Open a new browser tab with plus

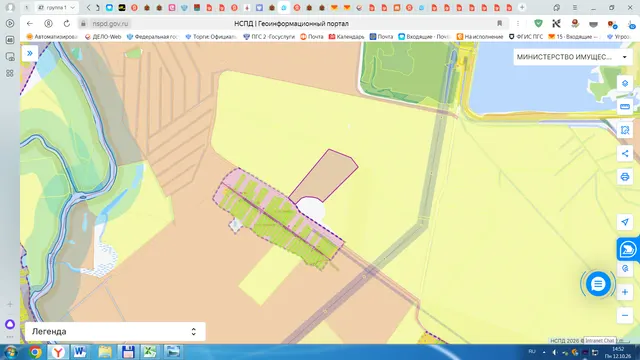522,7
